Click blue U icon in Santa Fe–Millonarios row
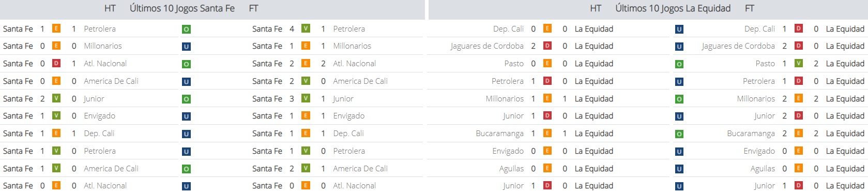 pyautogui.click(x=186, y=47)
